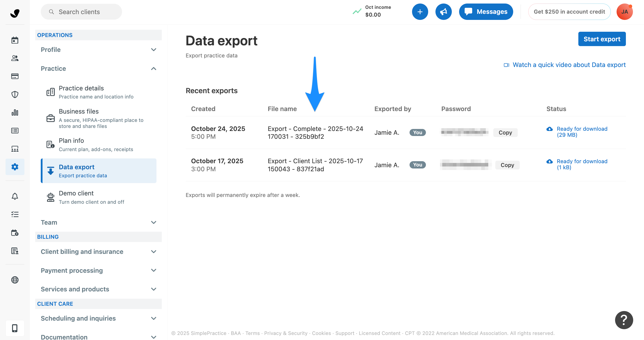Viewport: 644px width, 340px height.
Task: Open Demo client settings
Action: point(99,197)
